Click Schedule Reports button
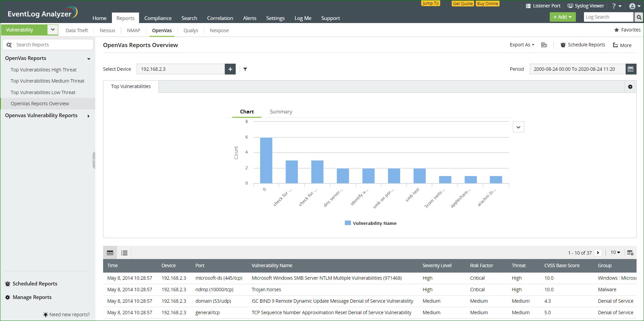Viewport: 644px width, 321px height. point(583,45)
